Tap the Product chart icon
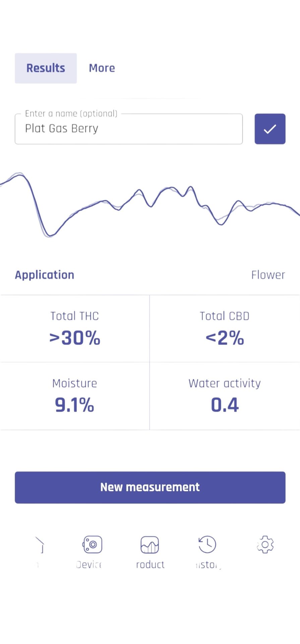This screenshot has width=300, height=644. click(x=149, y=544)
